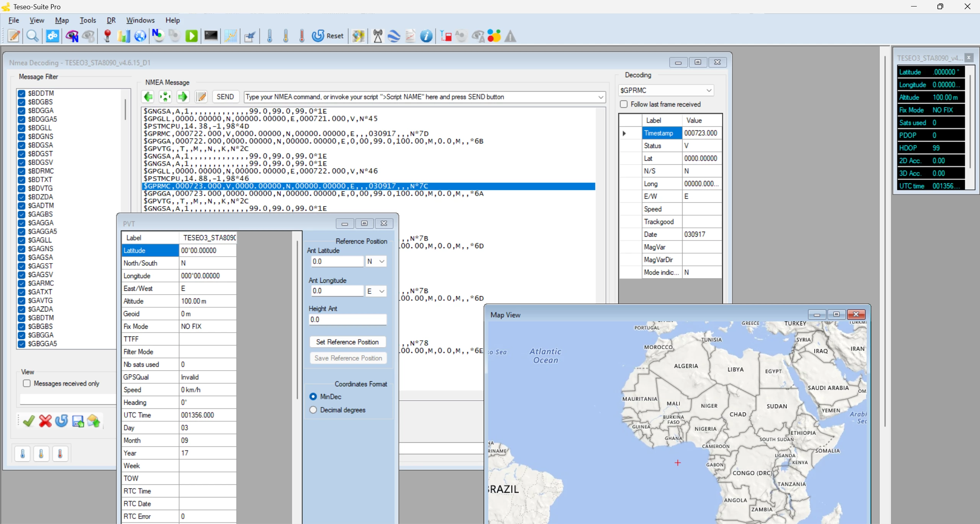
Task: Toggle the $BDGGA message filter checkbox
Action: [x=21, y=110]
